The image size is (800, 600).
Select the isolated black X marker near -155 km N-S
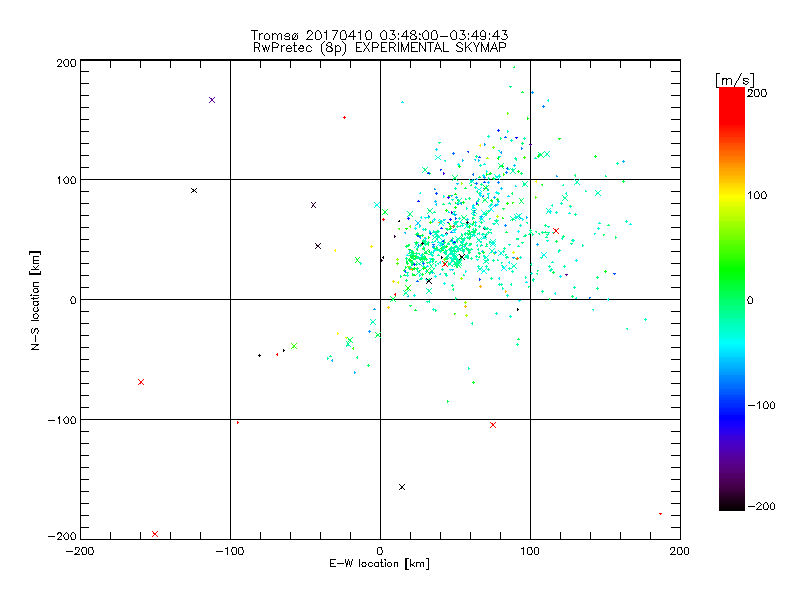(x=402, y=487)
